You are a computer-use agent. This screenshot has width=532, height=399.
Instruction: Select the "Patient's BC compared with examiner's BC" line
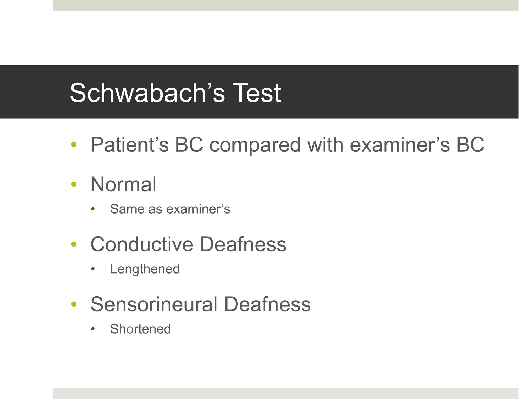287,145
